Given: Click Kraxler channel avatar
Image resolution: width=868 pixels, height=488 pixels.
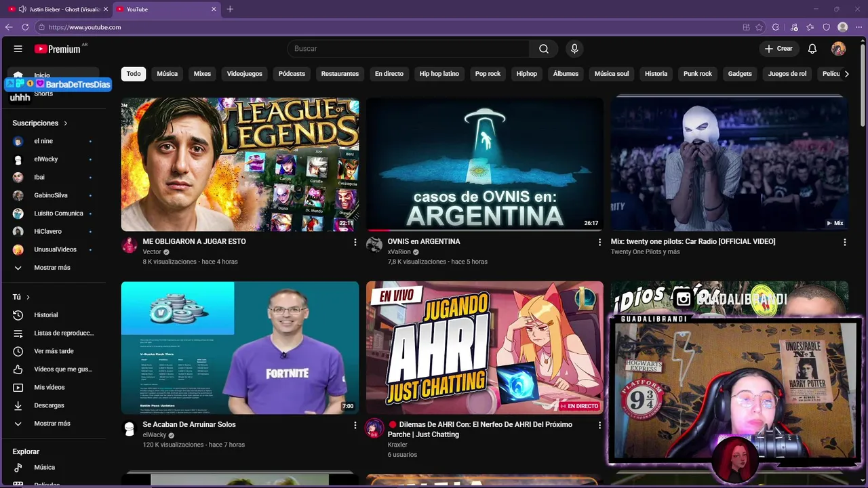Looking at the screenshot, I should 374,428.
